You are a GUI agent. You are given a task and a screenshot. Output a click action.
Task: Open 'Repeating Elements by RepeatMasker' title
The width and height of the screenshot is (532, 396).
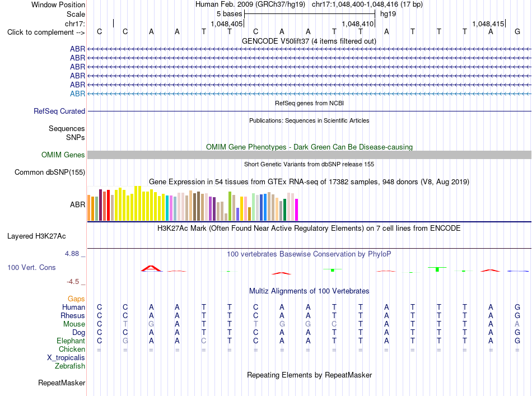[x=309, y=375]
